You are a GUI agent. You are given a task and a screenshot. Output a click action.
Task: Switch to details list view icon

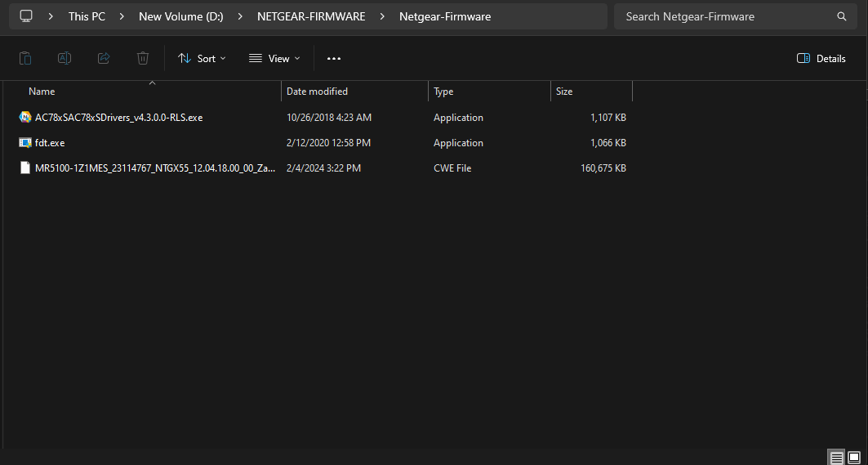click(836, 458)
